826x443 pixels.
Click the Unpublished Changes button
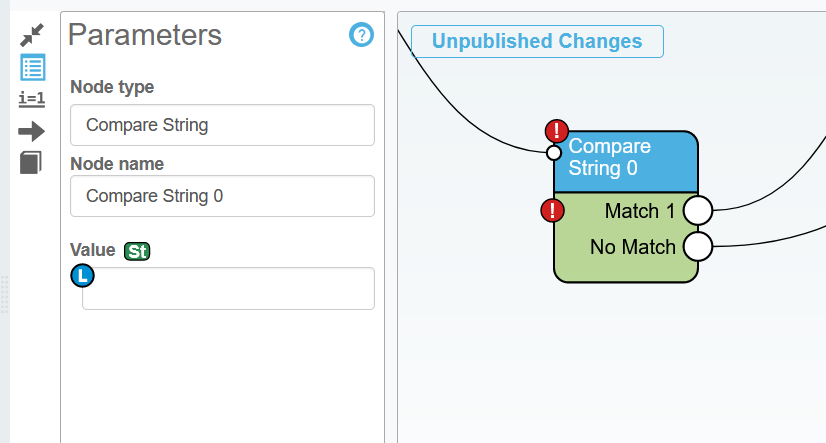point(537,41)
